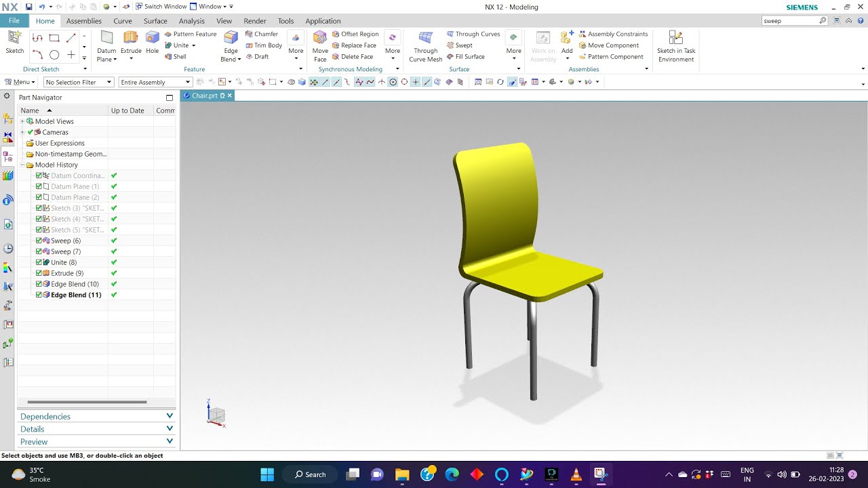Toggle the Edge Blend (10) checkbox

pos(39,284)
